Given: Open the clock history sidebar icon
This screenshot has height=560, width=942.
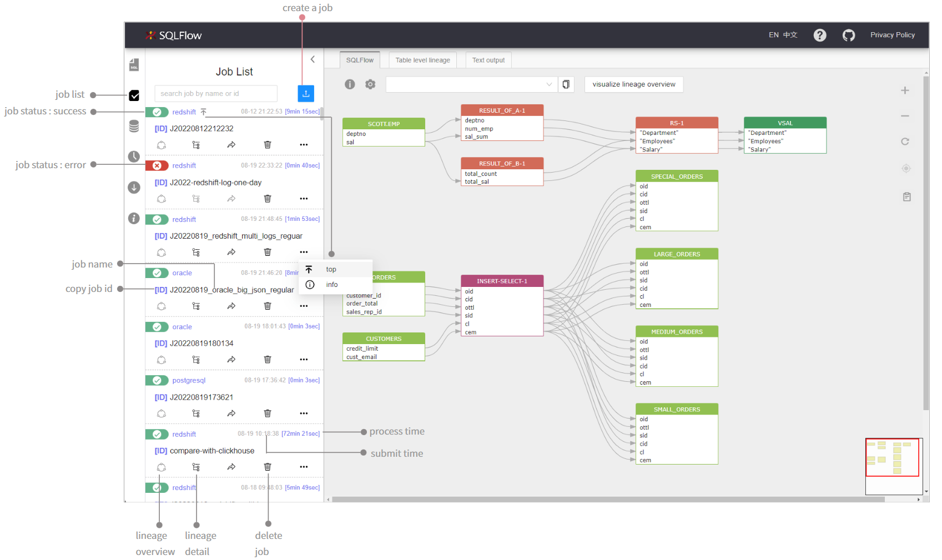Looking at the screenshot, I should (x=134, y=157).
